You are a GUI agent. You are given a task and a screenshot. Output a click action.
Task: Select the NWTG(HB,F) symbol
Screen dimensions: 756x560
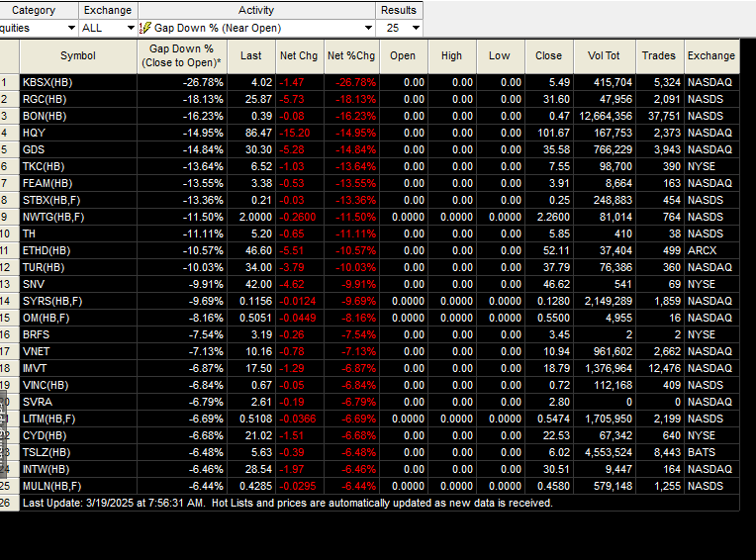click(53, 218)
